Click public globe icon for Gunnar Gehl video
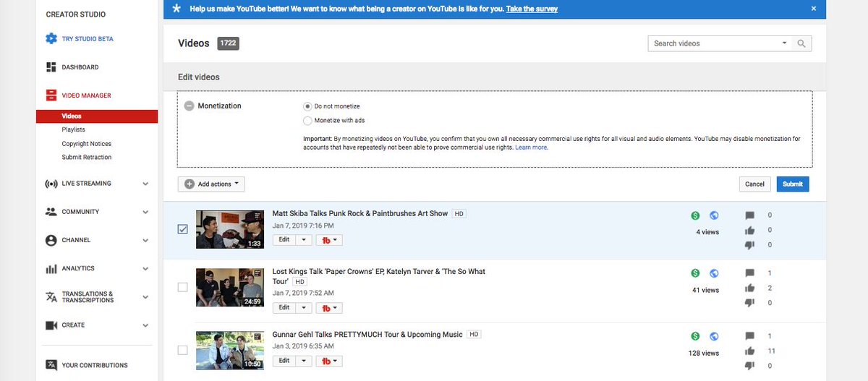 coord(714,336)
